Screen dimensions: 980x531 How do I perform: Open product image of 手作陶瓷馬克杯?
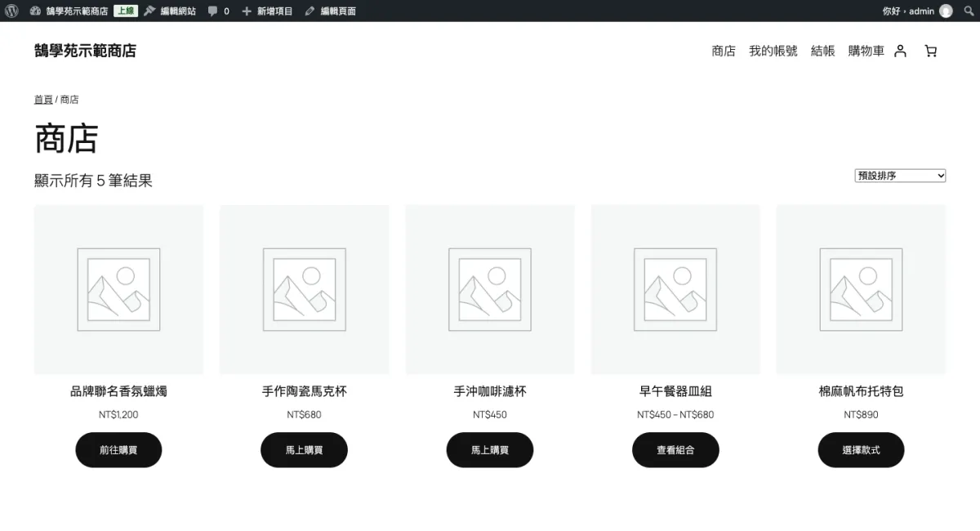[x=304, y=290]
